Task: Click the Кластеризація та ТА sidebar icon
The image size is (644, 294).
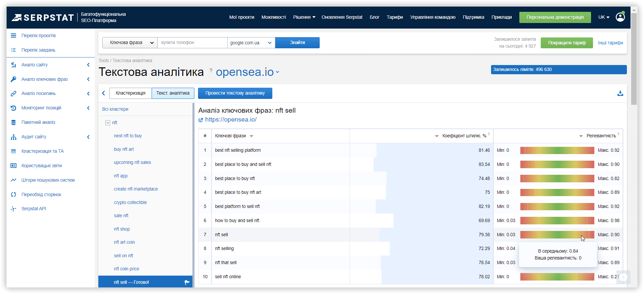Action: pyautogui.click(x=13, y=151)
